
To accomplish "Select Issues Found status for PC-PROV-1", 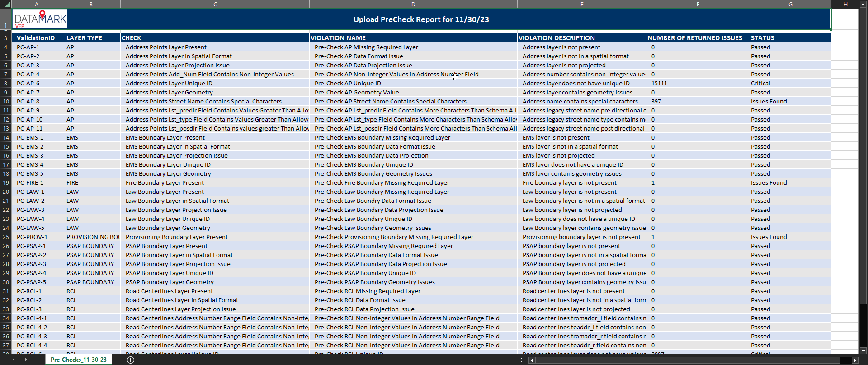I will tap(790, 237).
